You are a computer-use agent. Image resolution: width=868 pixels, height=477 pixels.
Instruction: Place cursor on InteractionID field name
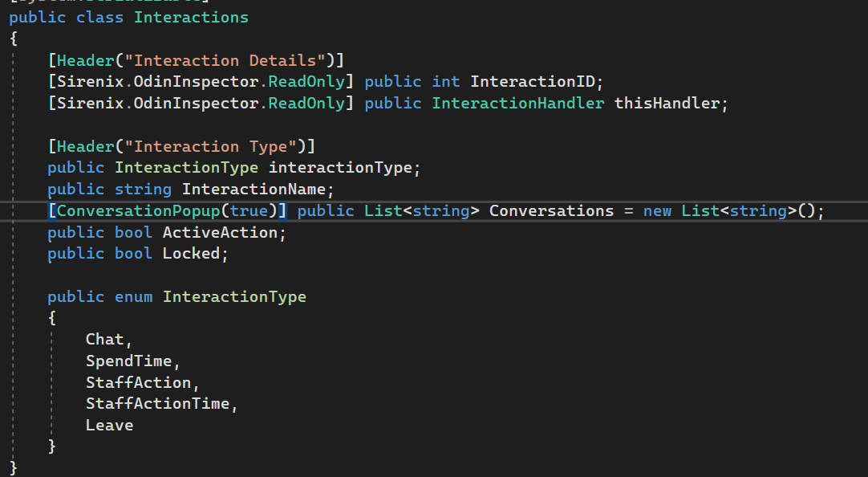click(x=533, y=82)
